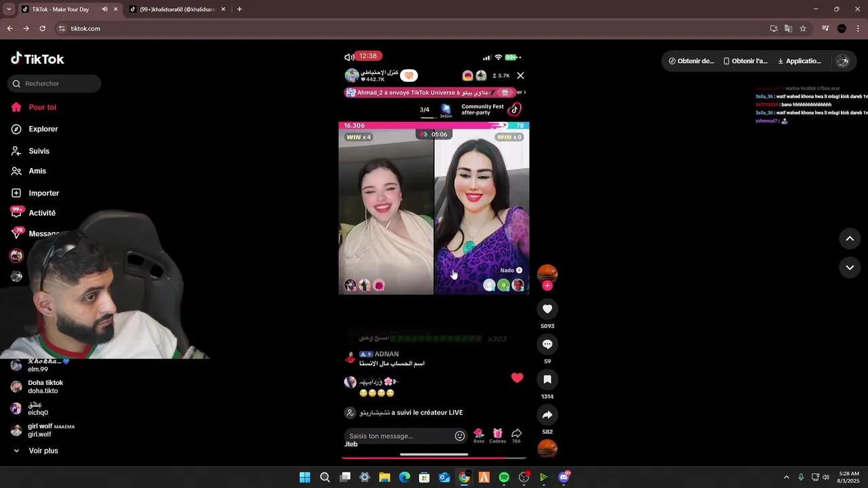
Task: Bookmark page with star icon
Action: [x=803, y=28]
